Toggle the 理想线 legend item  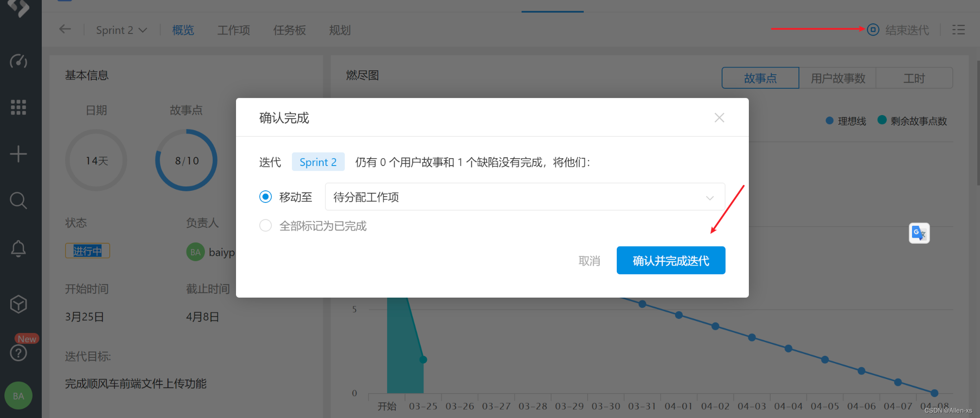pos(846,121)
